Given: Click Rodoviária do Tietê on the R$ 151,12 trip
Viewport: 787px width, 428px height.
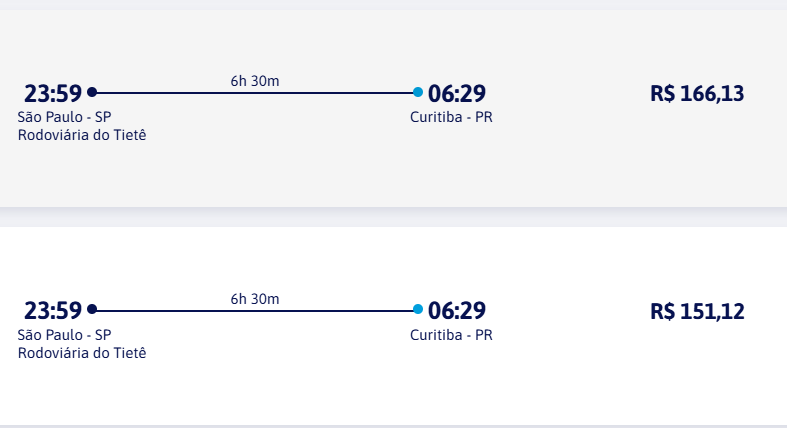Looking at the screenshot, I should (82, 352).
